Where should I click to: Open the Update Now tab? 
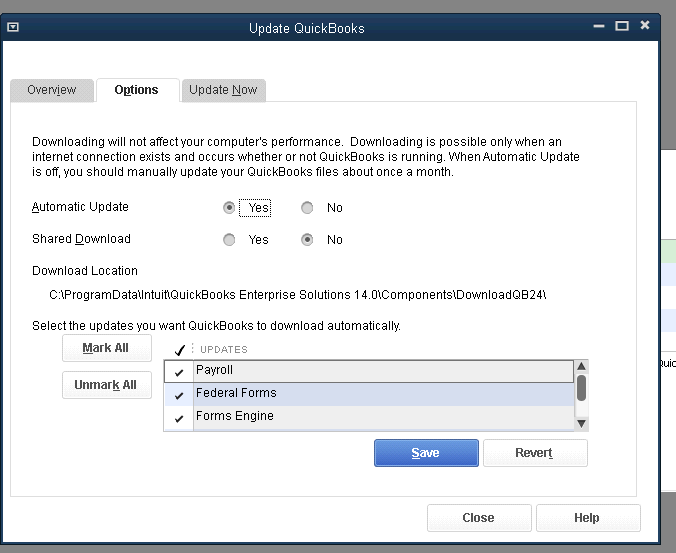tap(223, 90)
